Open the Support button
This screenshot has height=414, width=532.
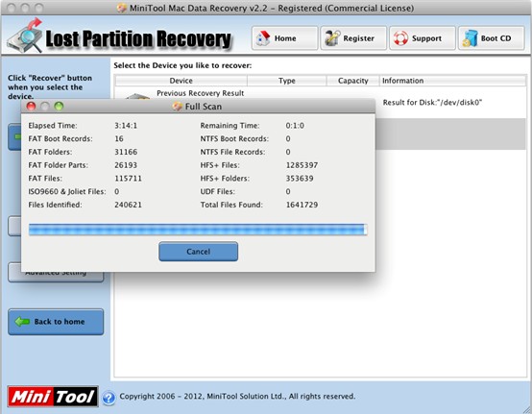[x=423, y=38]
